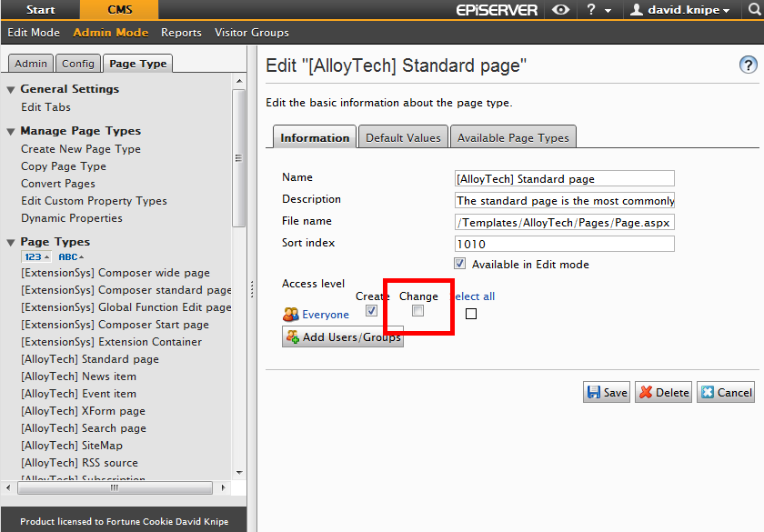Collapse the Manage Page Types section
764x532 pixels.
coord(11,131)
